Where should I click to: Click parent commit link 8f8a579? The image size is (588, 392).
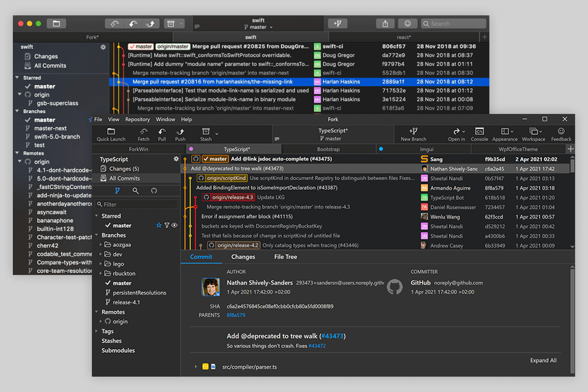tap(236, 315)
